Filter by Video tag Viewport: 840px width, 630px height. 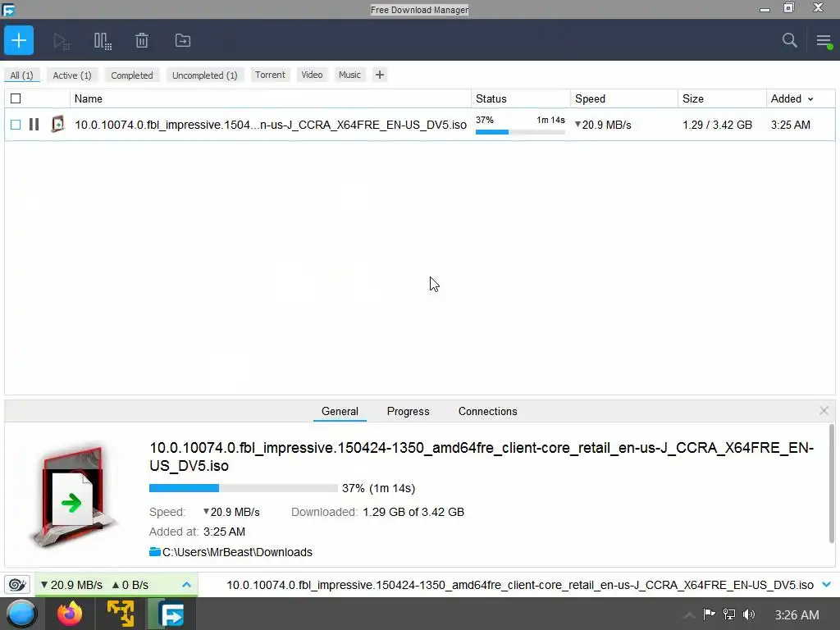coord(312,75)
